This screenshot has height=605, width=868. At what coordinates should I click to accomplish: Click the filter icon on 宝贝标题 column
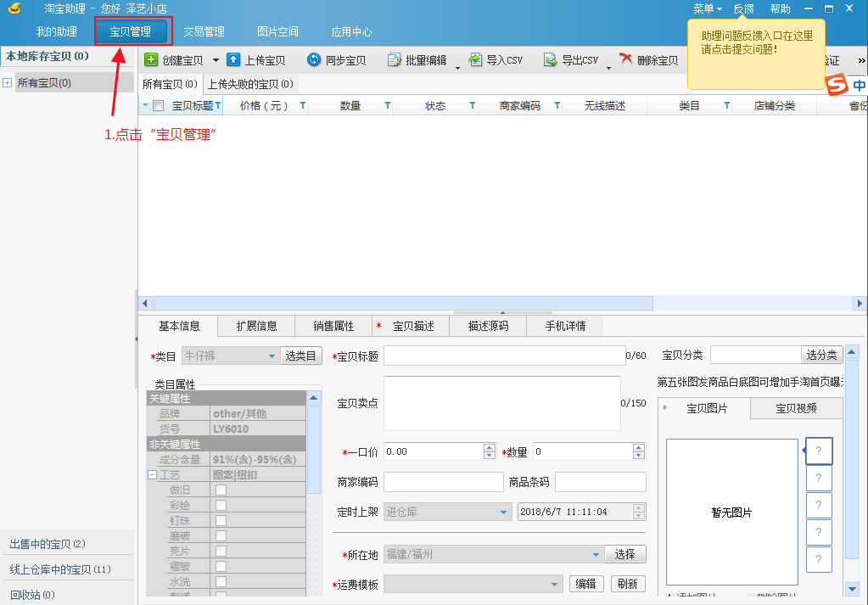pos(218,105)
